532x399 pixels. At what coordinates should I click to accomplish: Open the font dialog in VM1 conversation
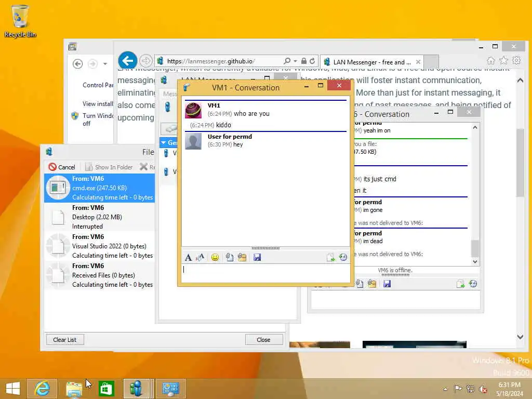pos(188,258)
